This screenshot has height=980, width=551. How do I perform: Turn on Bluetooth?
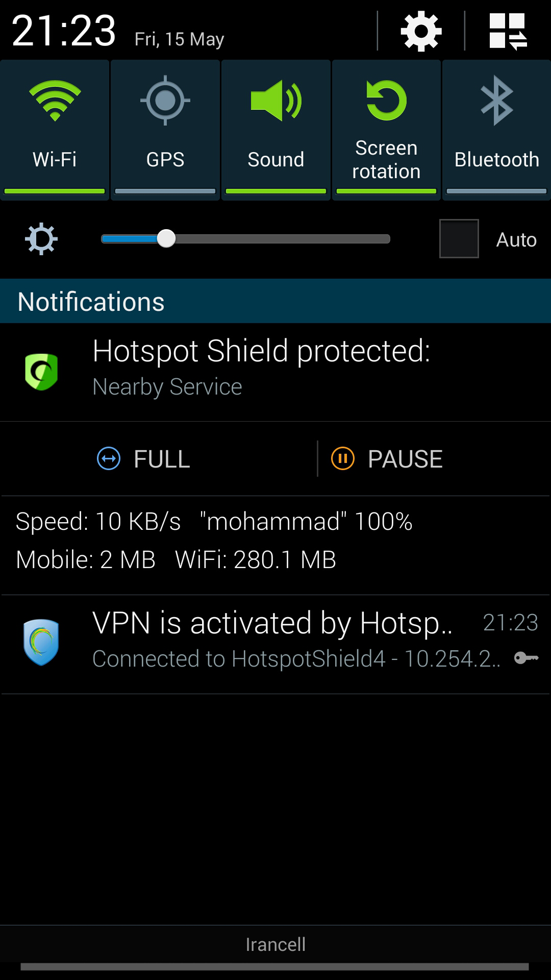[x=496, y=130]
